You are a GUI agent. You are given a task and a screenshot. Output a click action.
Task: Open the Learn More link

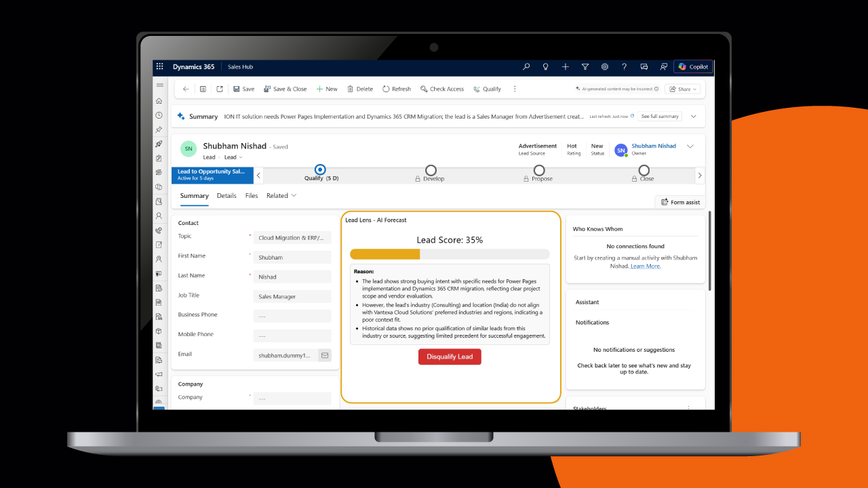coord(646,266)
